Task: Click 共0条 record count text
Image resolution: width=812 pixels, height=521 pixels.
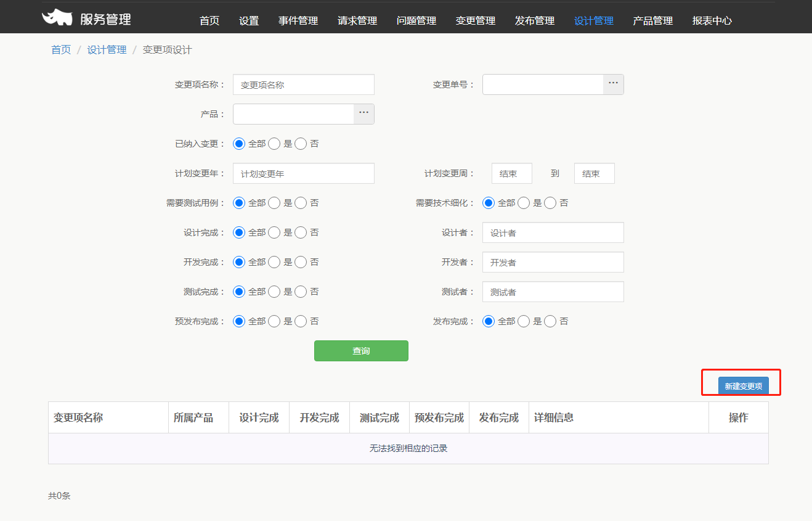Action: (60, 495)
